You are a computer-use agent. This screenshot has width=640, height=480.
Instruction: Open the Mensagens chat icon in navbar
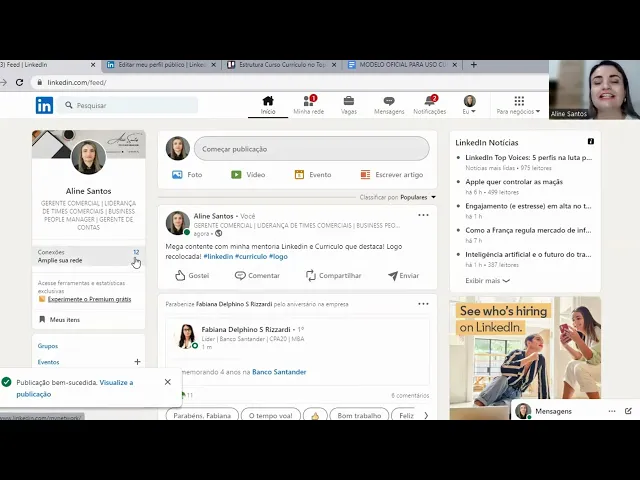coord(389,105)
